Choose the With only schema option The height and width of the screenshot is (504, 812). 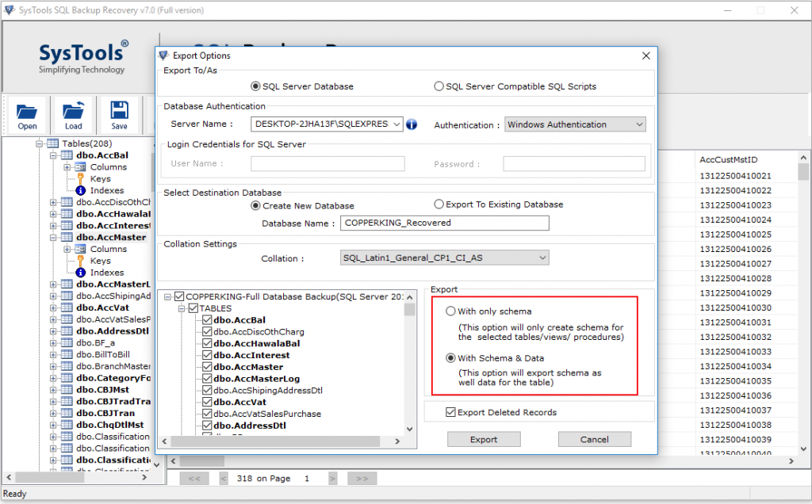[x=451, y=311]
